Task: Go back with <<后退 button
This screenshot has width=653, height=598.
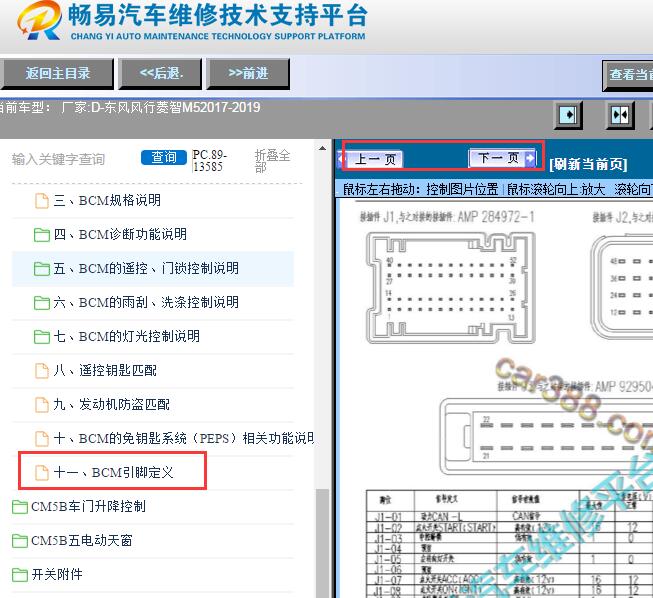Action: tap(160, 74)
